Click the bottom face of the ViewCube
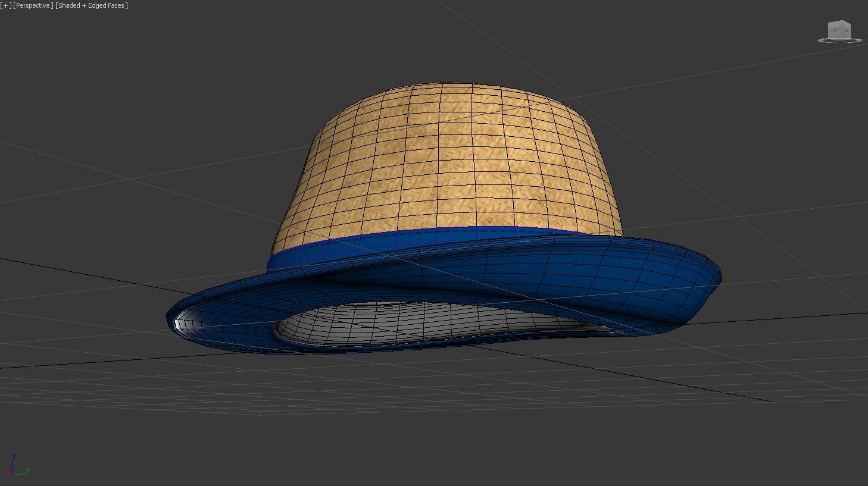Image resolution: width=868 pixels, height=486 pixels. [x=838, y=37]
